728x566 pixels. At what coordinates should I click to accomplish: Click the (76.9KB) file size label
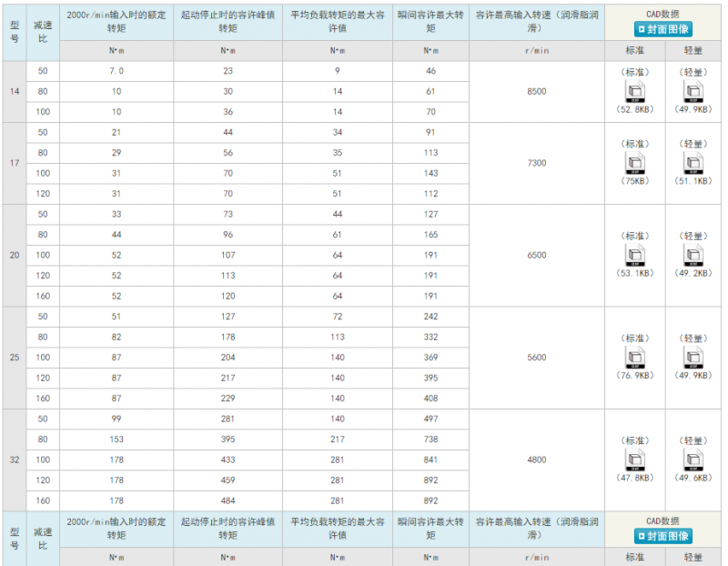[x=634, y=375]
